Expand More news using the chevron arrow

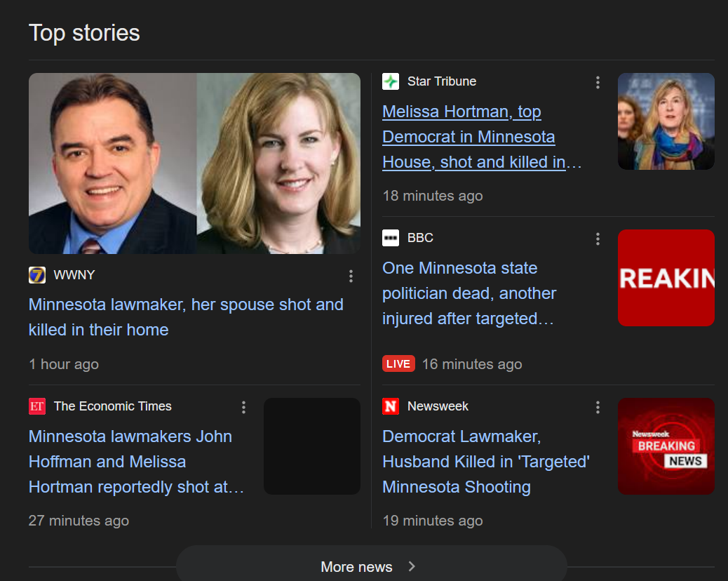(412, 566)
